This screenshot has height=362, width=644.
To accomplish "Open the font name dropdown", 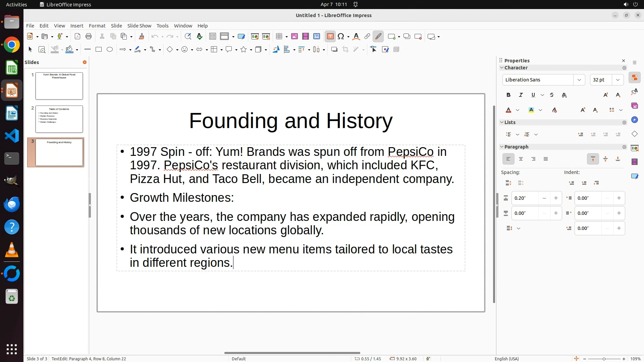I will point(579,80).
